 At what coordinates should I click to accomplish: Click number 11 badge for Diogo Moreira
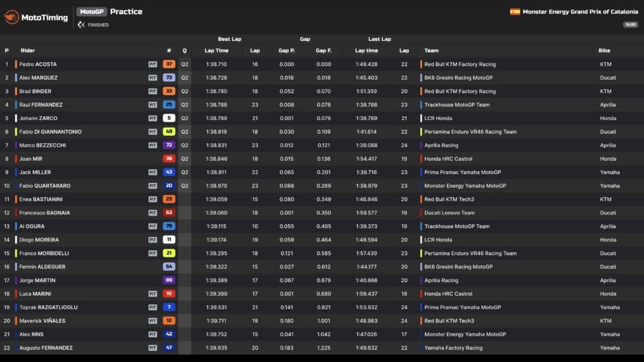[x=169, y=239]
